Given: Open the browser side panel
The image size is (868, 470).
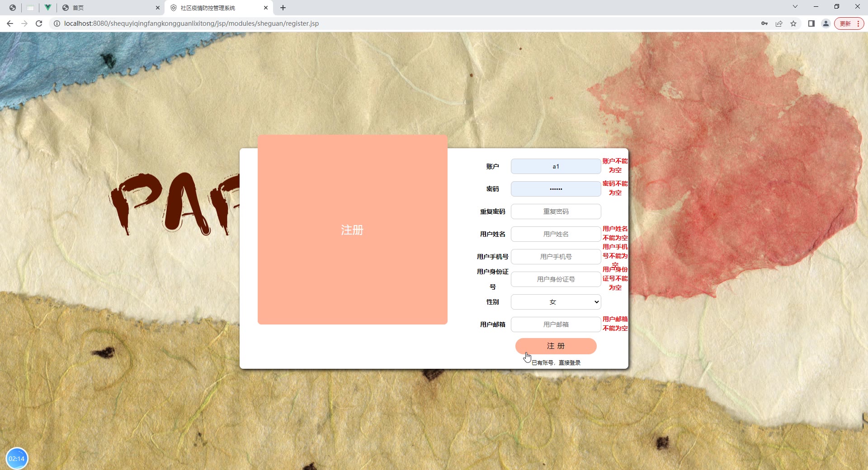Looking at the screenshot, I should [x=811, y=23].
